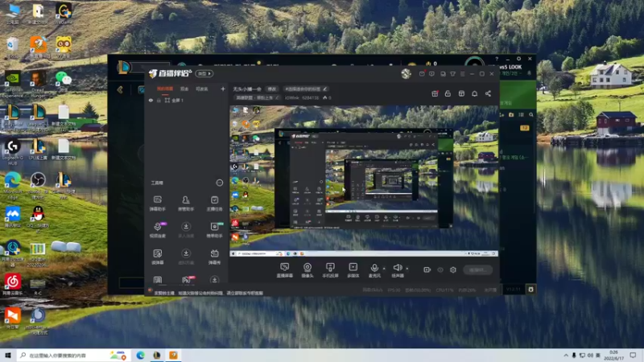Edit the stream tag selector
Image resolution: width=644 pixels, height=362 pixels.
pyautogui.click(x=306, y=88)
